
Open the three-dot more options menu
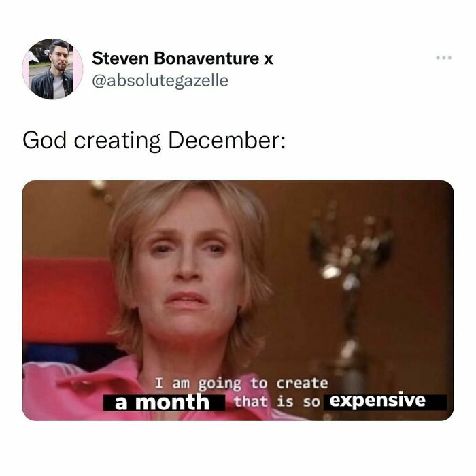pyautogui.click(x=444, y=57)
